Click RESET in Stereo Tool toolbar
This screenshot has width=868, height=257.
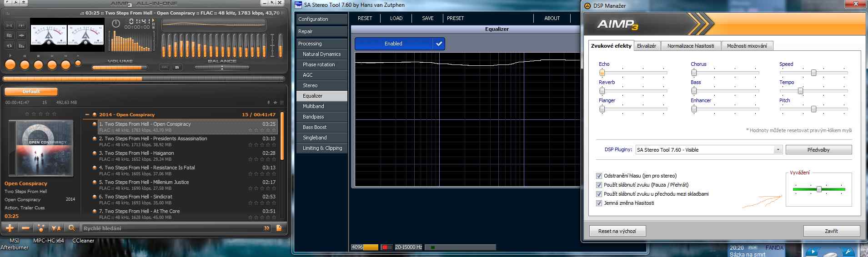point(365,18)
